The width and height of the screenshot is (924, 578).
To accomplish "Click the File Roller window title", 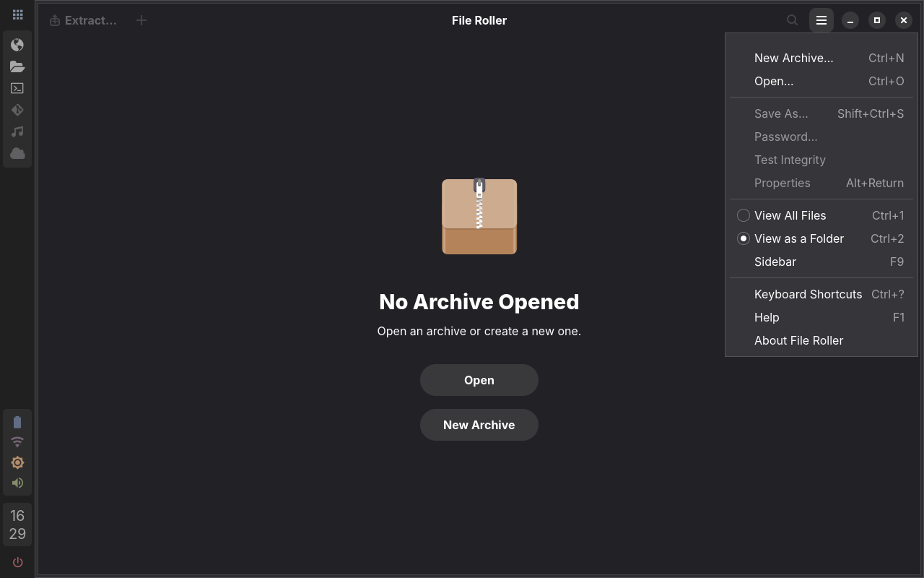I will click(x=479, y=20).
